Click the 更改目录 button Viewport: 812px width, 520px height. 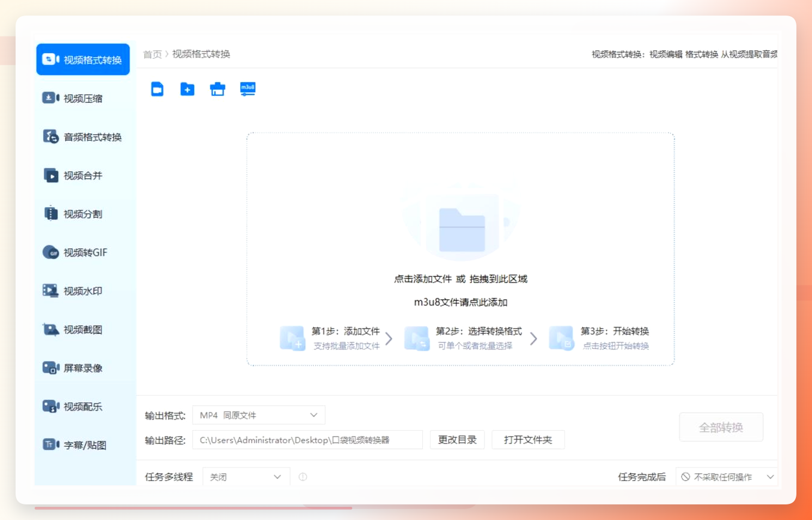[457, 440]
